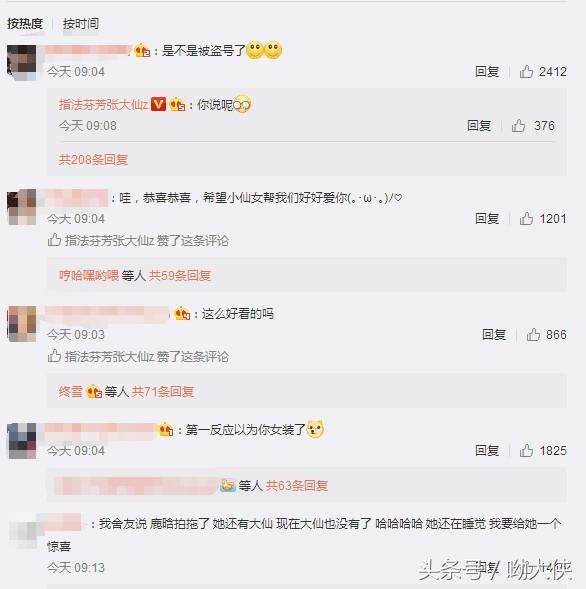Open 指法芬芳张大仙z profile link
Image resolution: width=586 pixels, height=589 pixels.
pyautogui.click(x=103, y=104)
